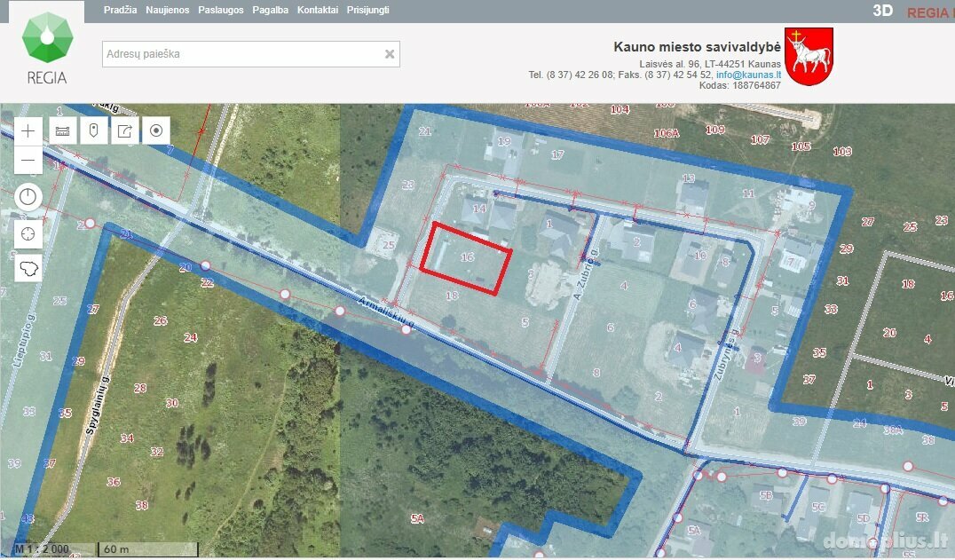Locate my position with crosshair button
955x560 pixels.
click(x=28, y=233)
